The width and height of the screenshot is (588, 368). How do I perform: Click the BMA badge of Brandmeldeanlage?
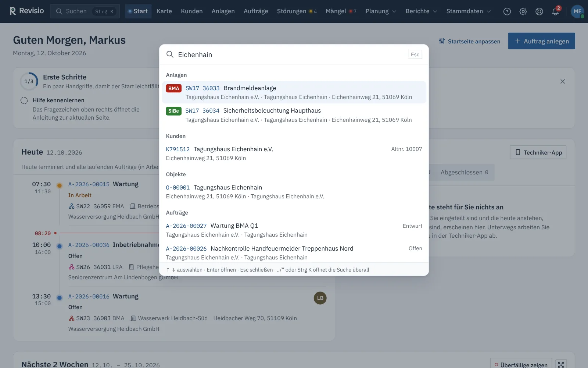coord(173,88)
